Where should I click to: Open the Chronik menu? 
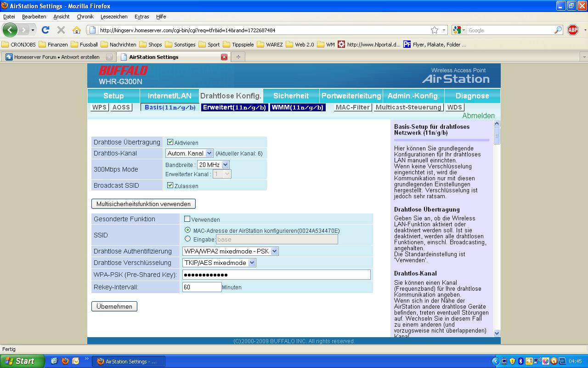coord(85,17)
